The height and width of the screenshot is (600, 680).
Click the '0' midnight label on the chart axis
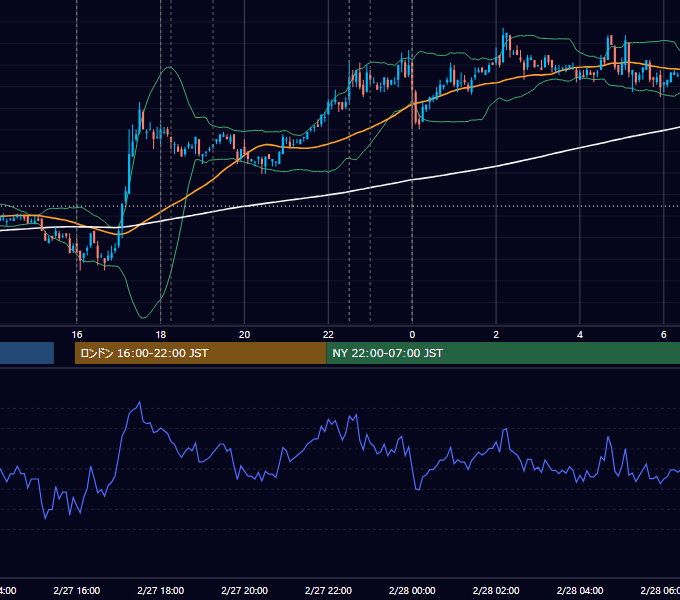click(x=412, y=334)
